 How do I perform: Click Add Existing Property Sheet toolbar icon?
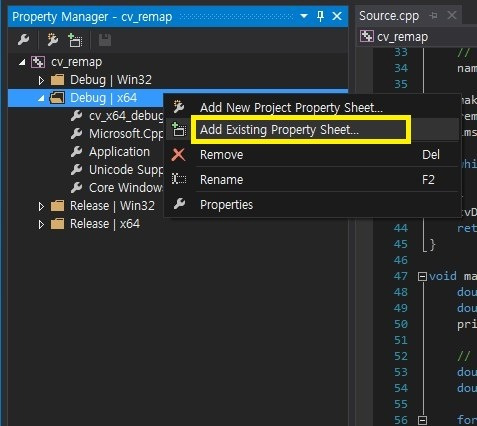75,40
